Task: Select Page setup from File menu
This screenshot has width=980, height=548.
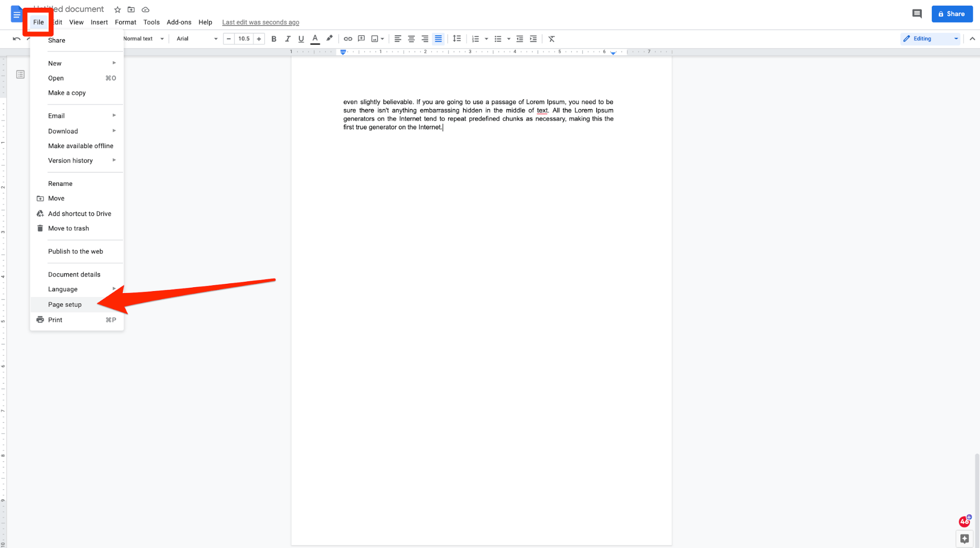Action: coord(65,304)
